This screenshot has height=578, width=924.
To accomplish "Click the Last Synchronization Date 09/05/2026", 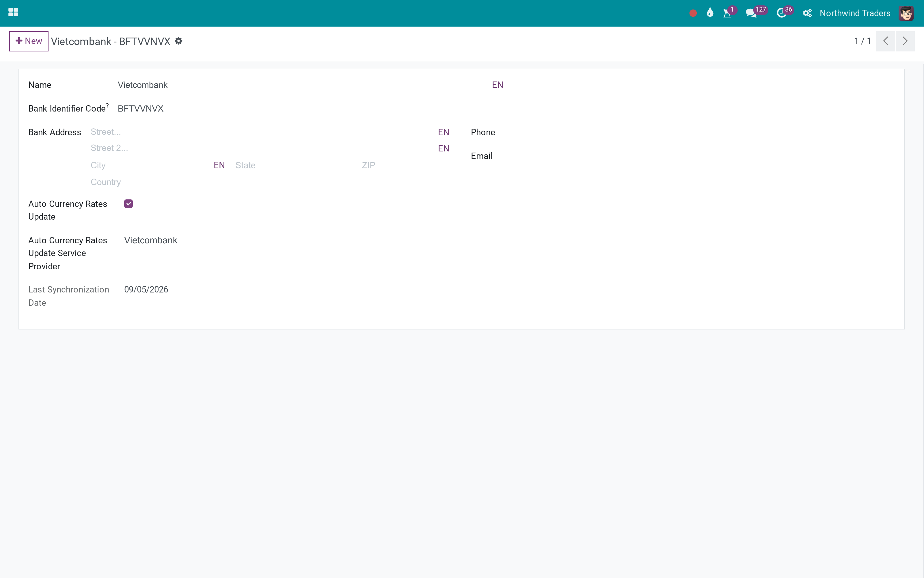I will click(x=146, y=289).
